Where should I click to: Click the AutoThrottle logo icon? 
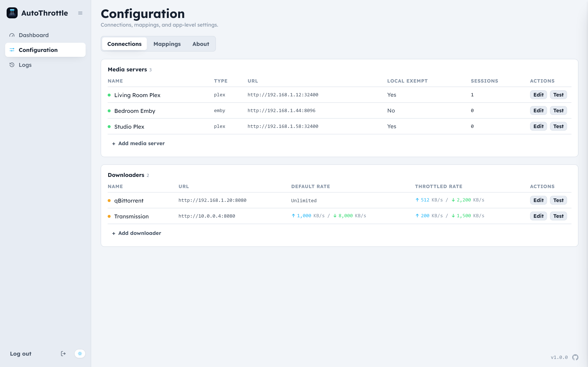click(x=12, y=13)
